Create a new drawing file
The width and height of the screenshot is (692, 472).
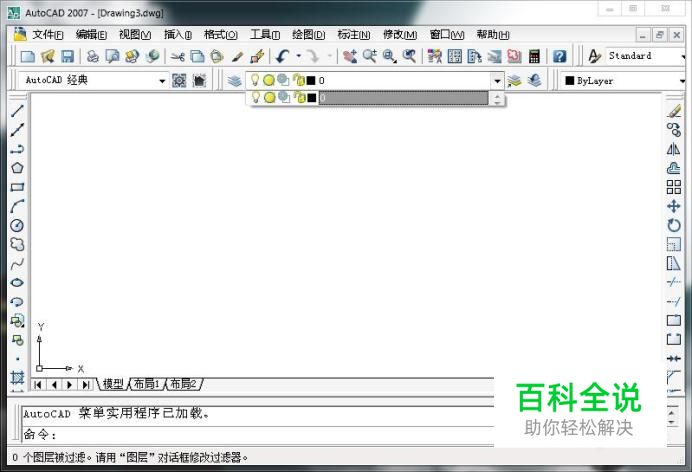pyautogui.click(x=28, y=56)
